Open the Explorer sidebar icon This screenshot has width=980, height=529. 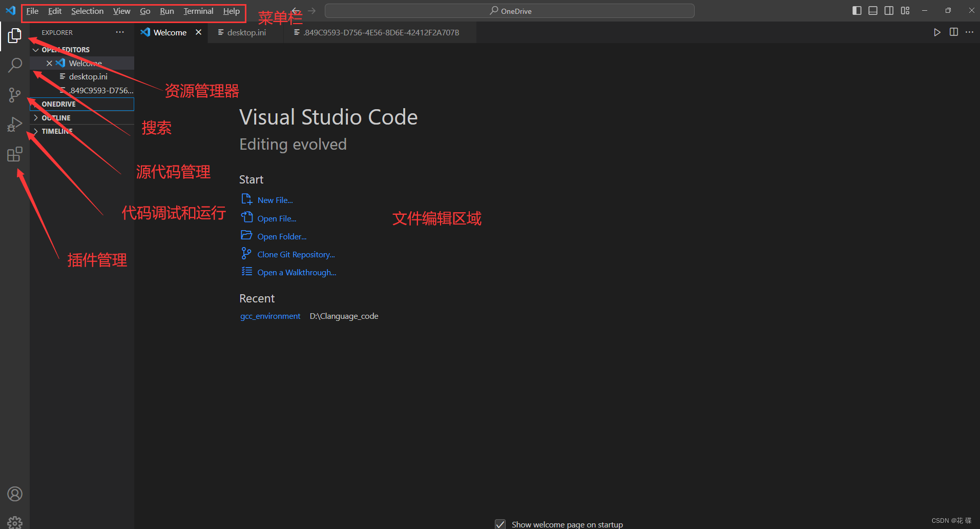click(14, 35)
